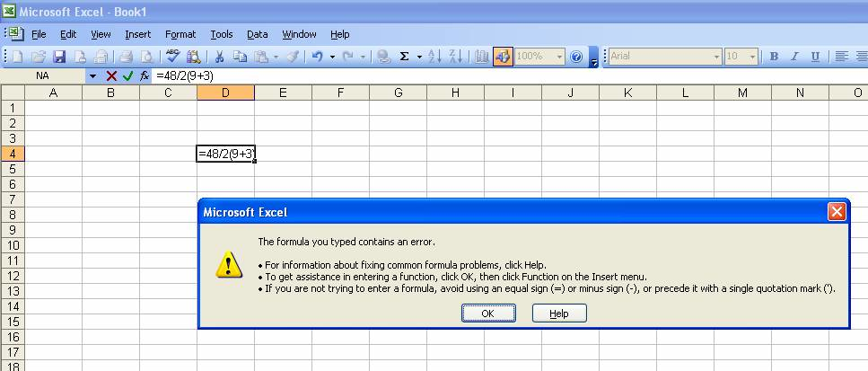This screenshot has height=371, width=868.
Task: Expand the Undo history dropdown arrow
Action: [x=332, y=57]
